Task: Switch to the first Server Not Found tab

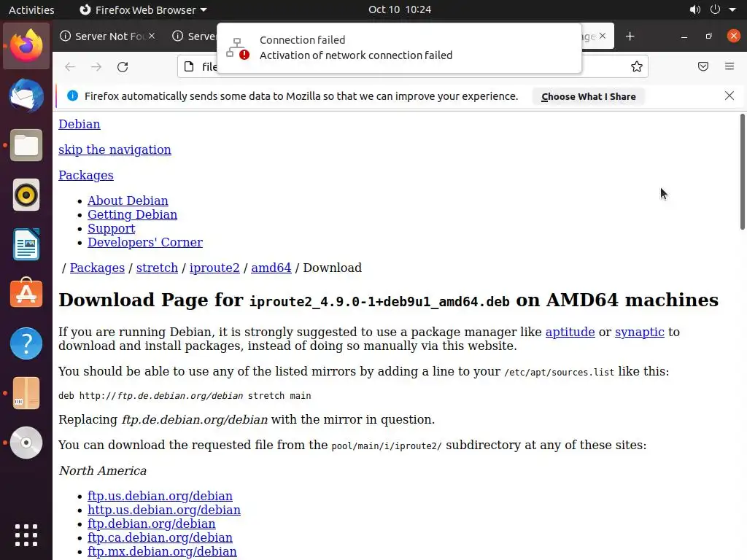Action: 108,36
